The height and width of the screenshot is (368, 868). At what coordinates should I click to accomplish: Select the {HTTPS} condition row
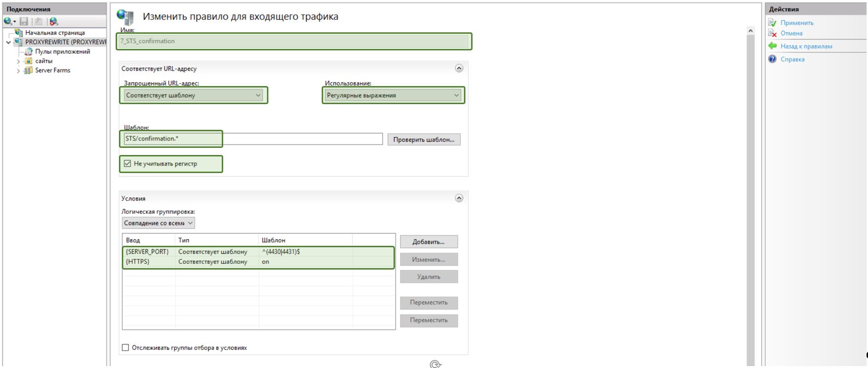click(x=258, y=261)
